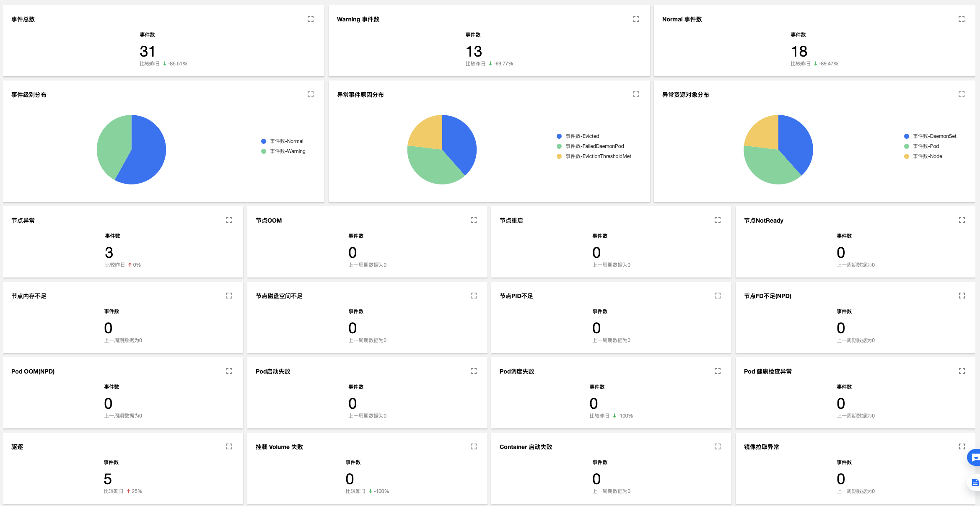Expand the Container 启动失败 panel
This screenshot has height=506, width=980.
coord(718,446)
